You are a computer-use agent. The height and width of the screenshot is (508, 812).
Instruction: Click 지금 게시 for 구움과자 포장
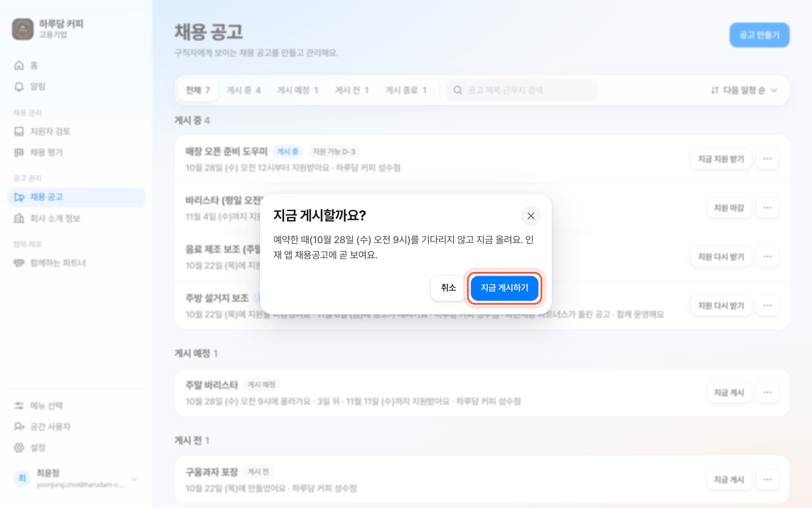click(x=729, y=480)
